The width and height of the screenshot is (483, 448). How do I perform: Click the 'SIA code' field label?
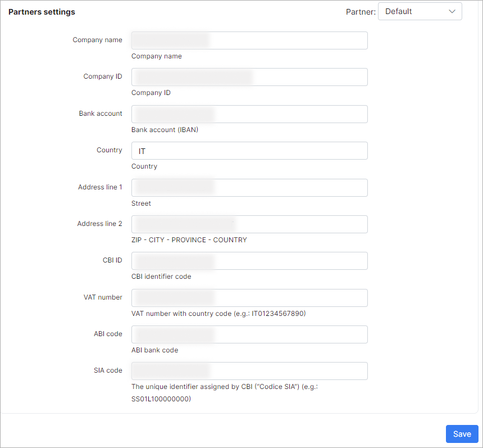[x=108, y=370]
